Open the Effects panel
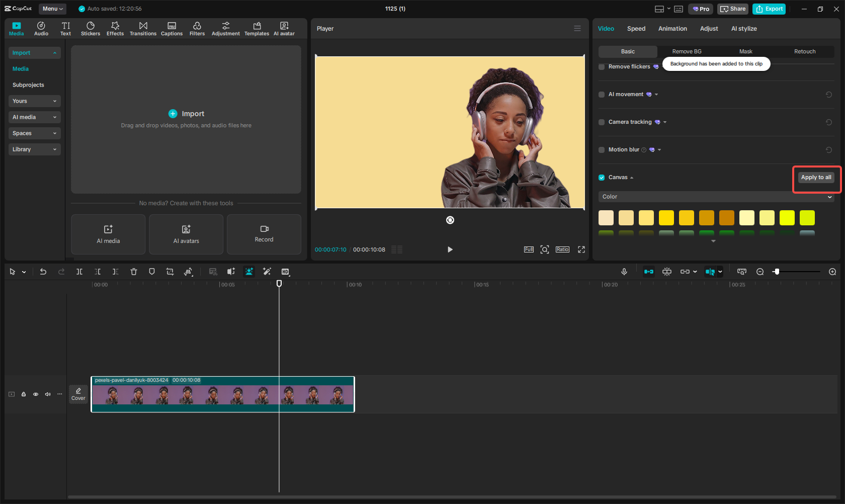The width and height of the screenshot is (845, 504). tap(115, 29)
